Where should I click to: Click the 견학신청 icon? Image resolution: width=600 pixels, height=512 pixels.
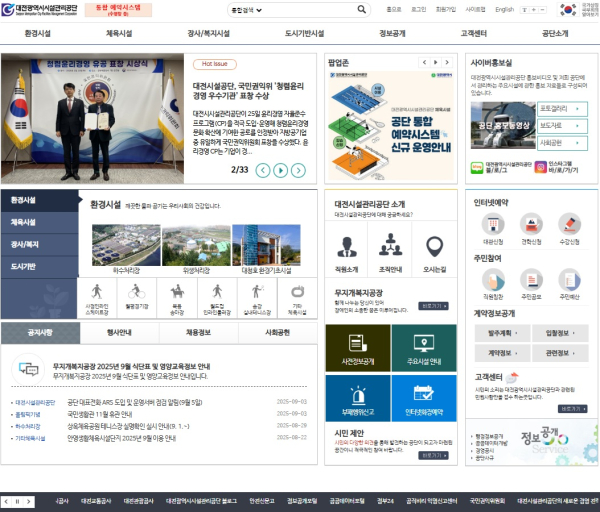click(531, 224)
